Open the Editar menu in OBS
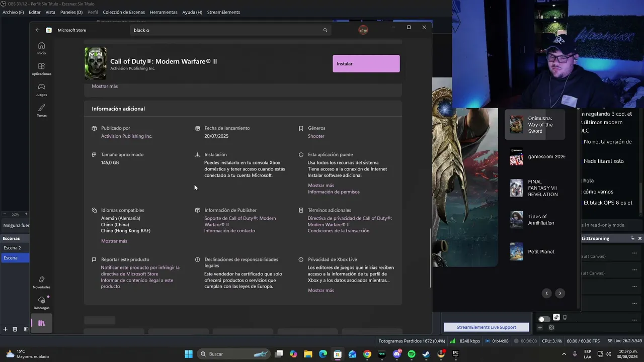The width and height of the screenshot is (644, 362). [x=35, y=12]
